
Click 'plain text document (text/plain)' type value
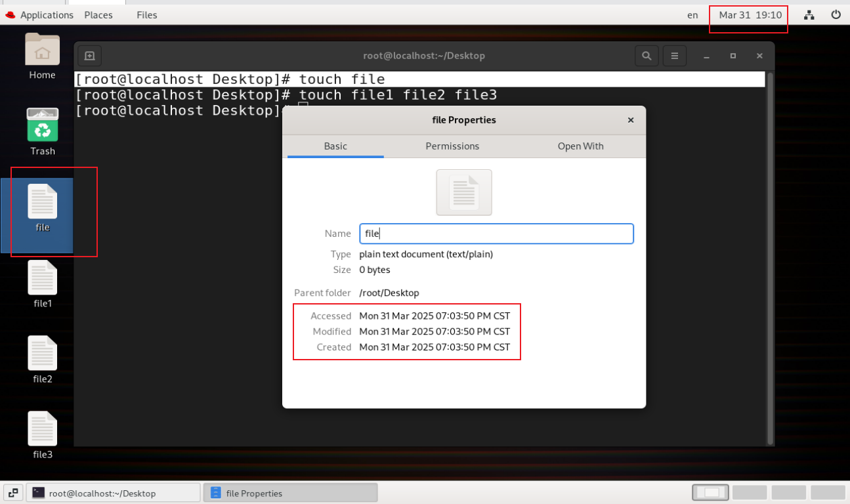(x=426, y=254)
